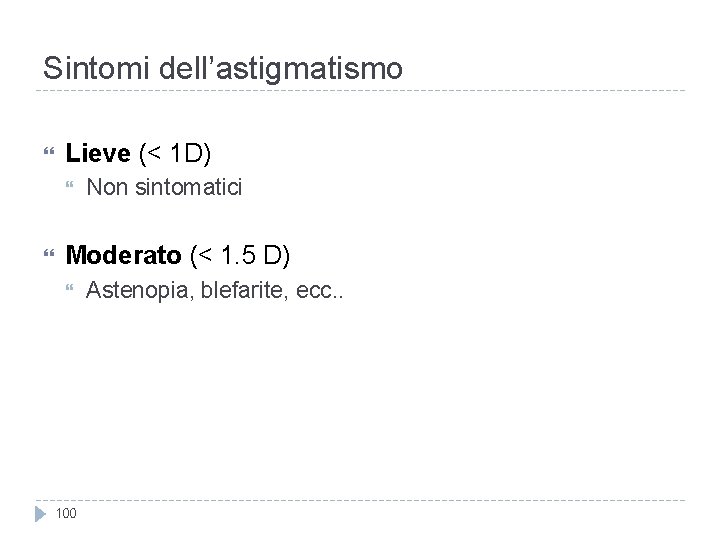Click the bullet marker before Lieve
This screenshot has height=540, width=720.
pos(47,154)
